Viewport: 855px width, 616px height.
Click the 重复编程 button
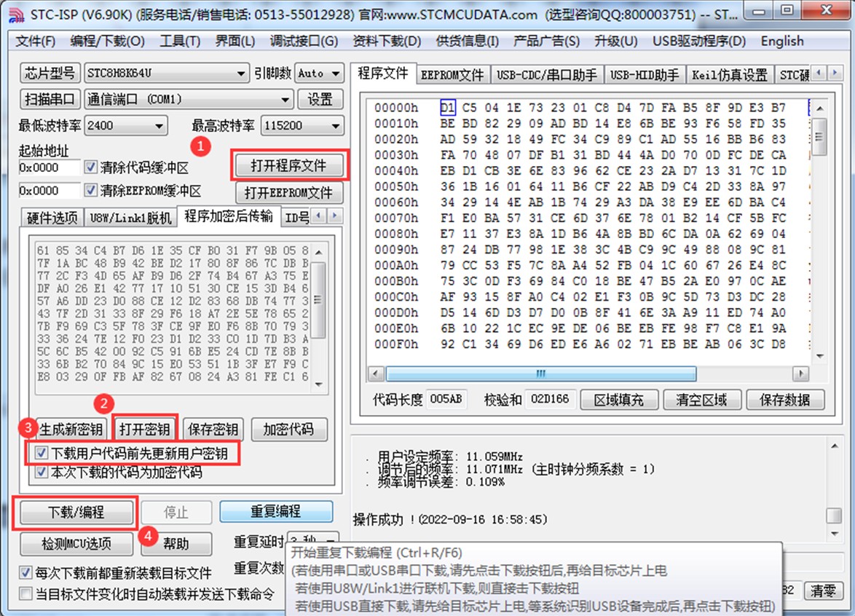click(x=276, y=511)
